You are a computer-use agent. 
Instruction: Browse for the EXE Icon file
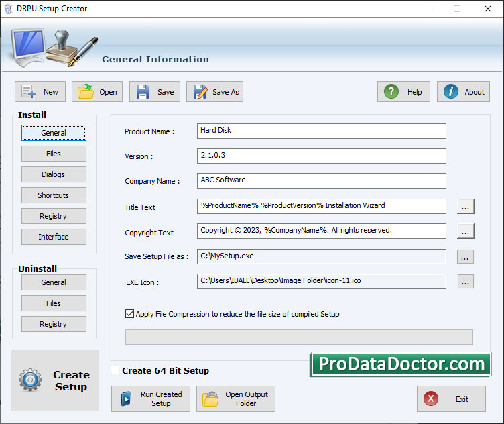(x=465, y=282)
